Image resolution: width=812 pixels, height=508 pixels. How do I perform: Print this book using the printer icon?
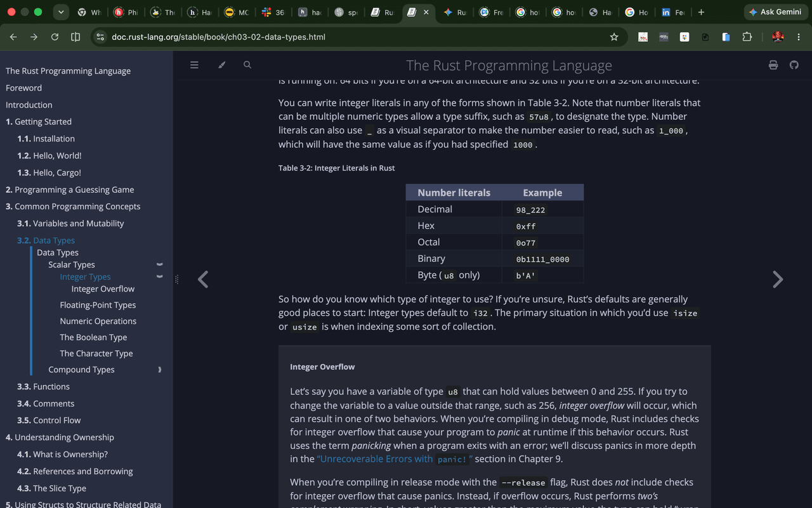point(773,65)
